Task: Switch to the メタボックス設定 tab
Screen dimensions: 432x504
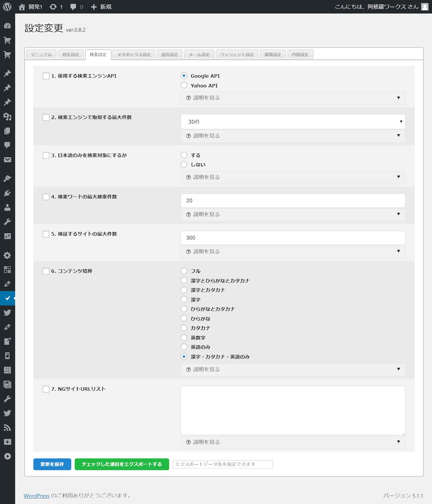Action: [134, 54]
